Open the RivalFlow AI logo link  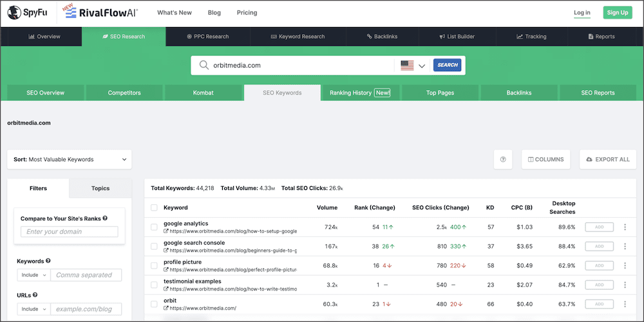102,12
